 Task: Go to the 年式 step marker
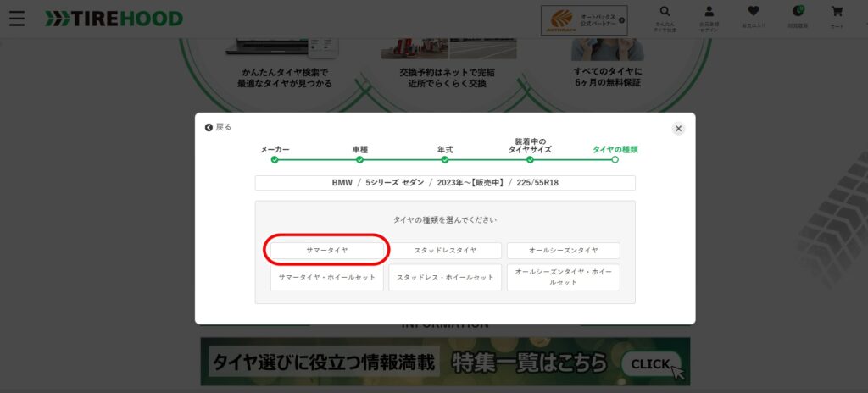click(x=444, y=158)
